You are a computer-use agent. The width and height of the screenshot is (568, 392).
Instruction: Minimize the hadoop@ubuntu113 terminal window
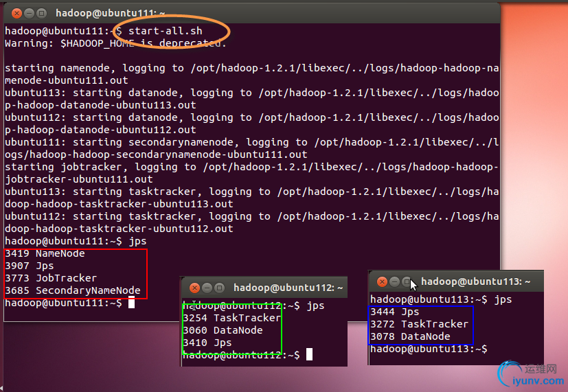click(394, 281)
